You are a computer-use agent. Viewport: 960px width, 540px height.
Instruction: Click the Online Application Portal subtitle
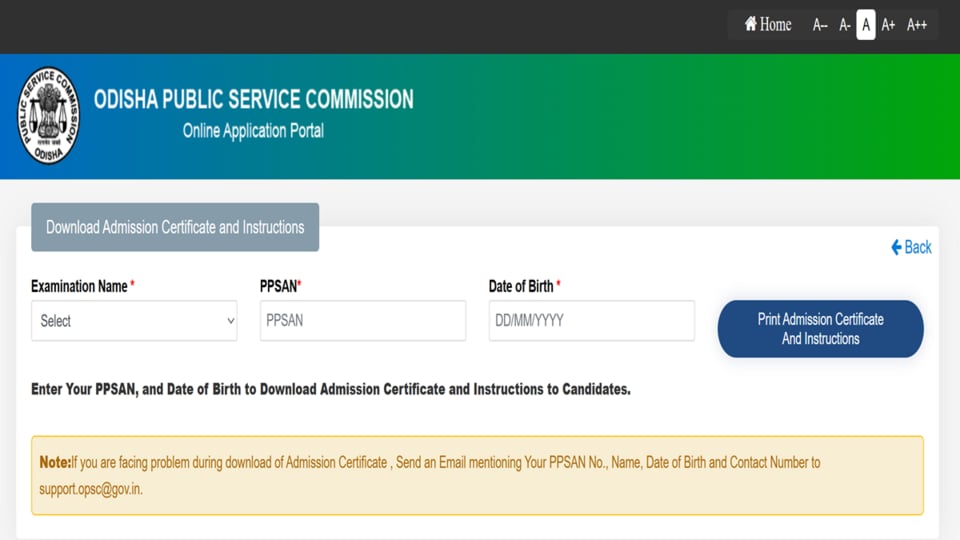(253, 130)
